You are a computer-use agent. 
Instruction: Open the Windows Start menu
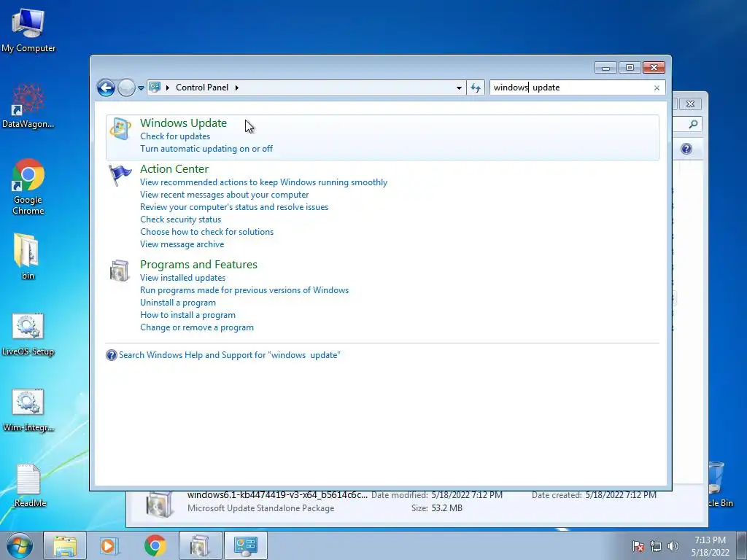19,545
